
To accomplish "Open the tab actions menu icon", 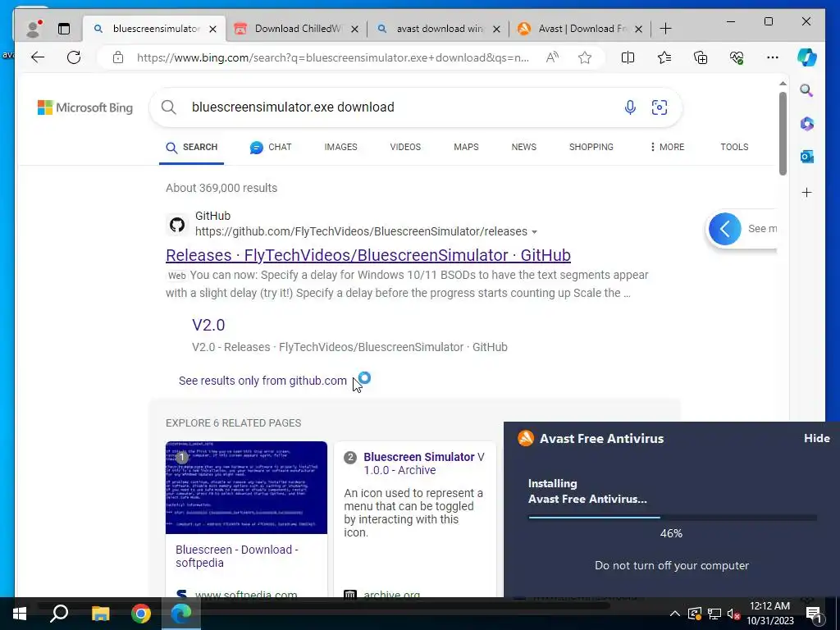I will click(x=64, y=29).
